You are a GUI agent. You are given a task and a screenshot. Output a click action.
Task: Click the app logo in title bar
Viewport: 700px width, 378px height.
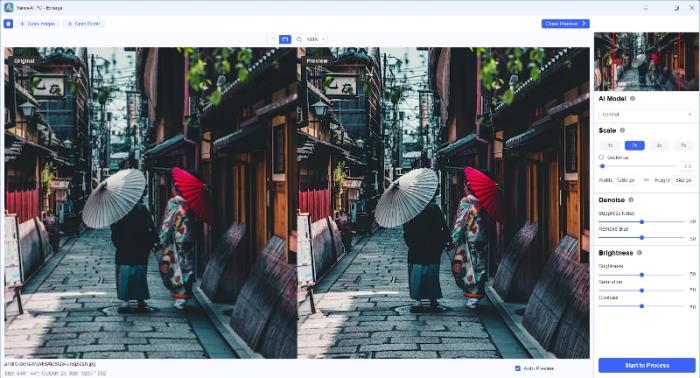coord(8,8)
